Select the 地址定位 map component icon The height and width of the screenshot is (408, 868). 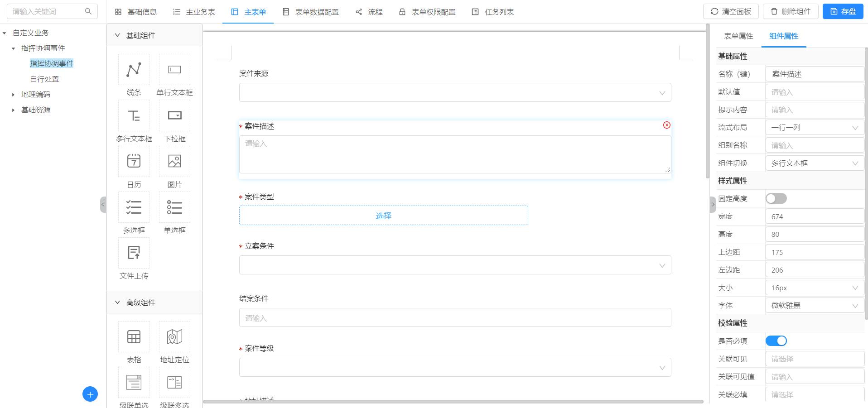tap(174, 336)
